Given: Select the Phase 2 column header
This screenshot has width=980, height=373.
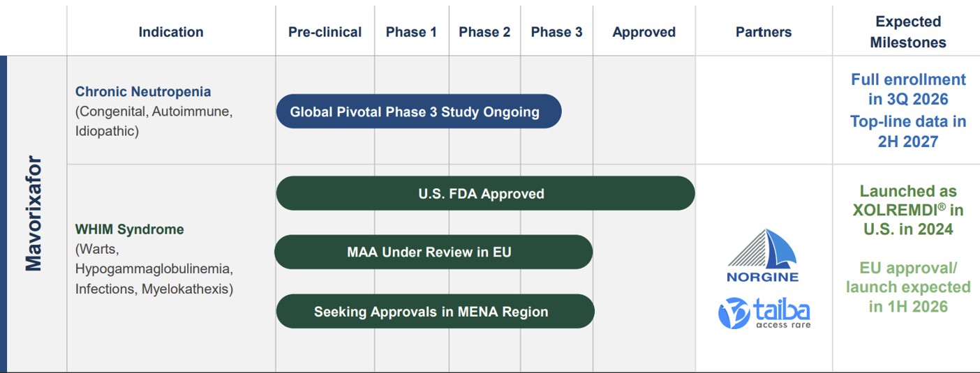Looking at the screenshot, I should [x=484, y=32].
